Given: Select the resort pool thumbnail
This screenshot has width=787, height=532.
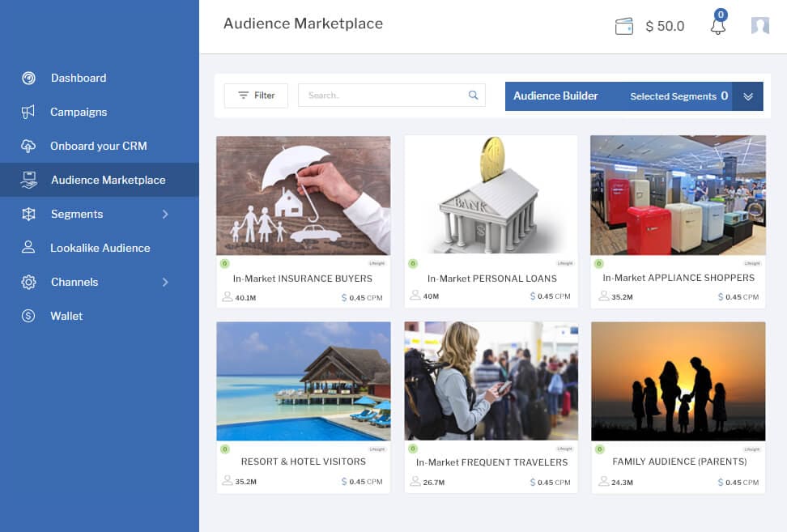Looking at the screenshot, I should point(303,381).
